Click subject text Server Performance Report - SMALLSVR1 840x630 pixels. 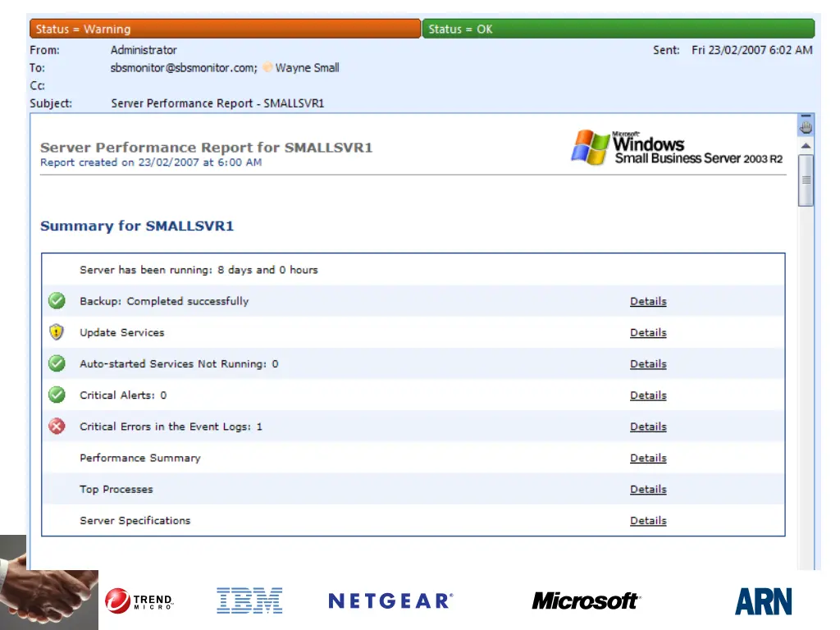click(217, 103)
